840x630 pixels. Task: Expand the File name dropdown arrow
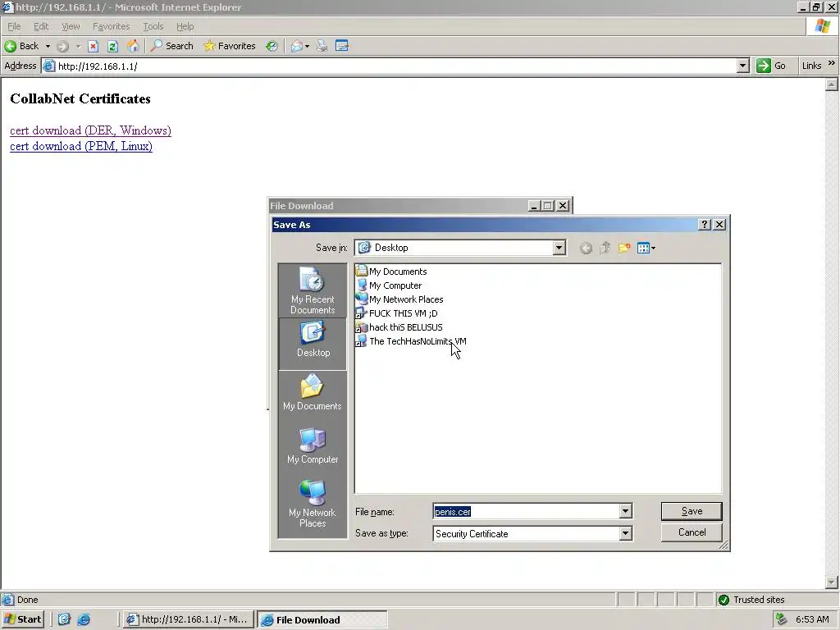tap(625, 512)
